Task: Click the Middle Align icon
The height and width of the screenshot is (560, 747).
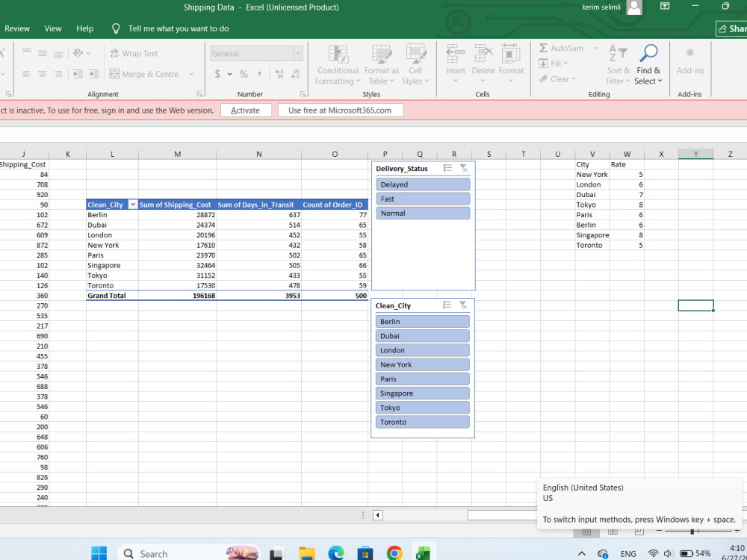Action: point(43,53)
